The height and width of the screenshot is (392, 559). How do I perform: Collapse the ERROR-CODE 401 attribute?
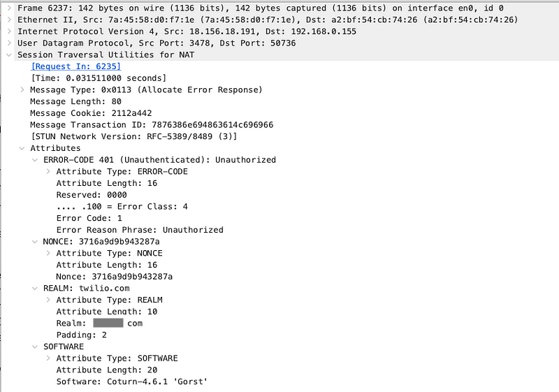click(x=35, y=160)
